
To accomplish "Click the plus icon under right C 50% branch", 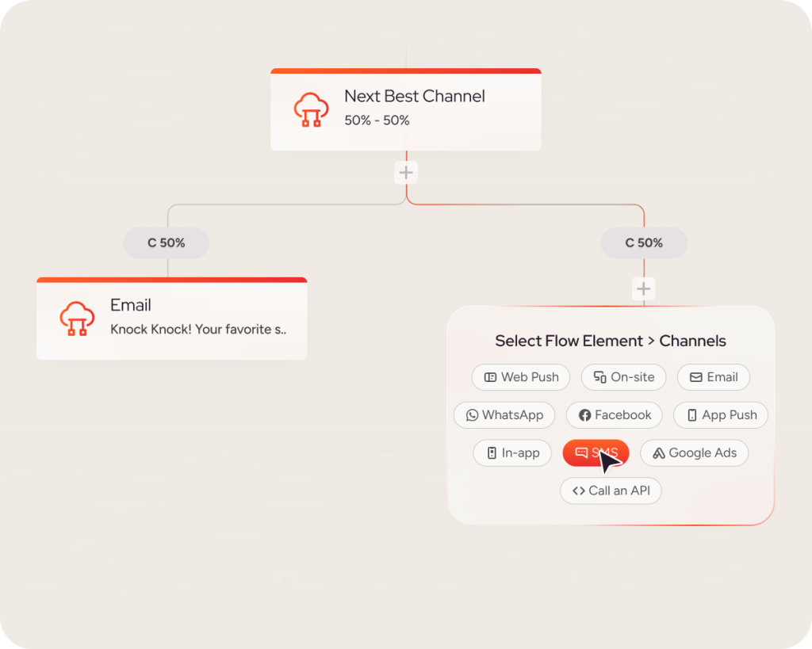I will 644,288.
